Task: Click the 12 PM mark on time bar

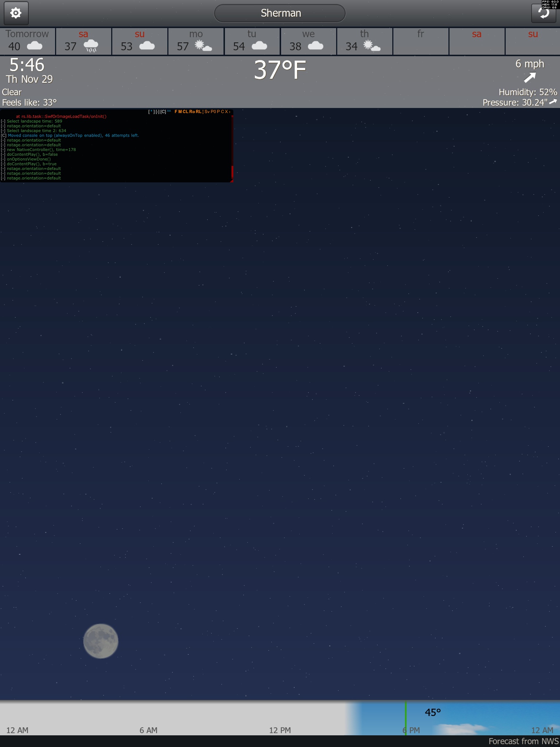Action: click(280, 730)
